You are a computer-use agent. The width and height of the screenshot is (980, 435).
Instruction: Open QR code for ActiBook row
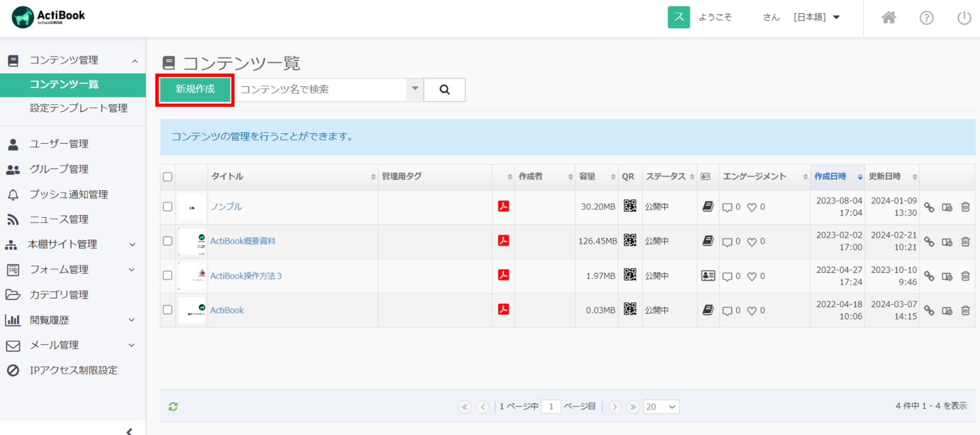coord(630,309)
